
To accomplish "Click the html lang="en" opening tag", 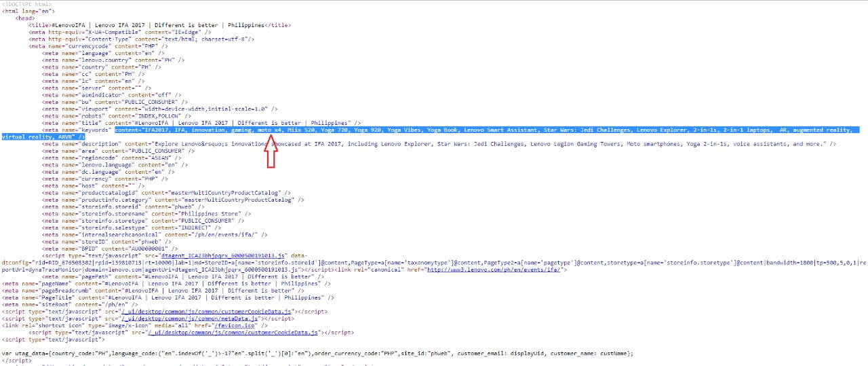I will tap(28, 11).
